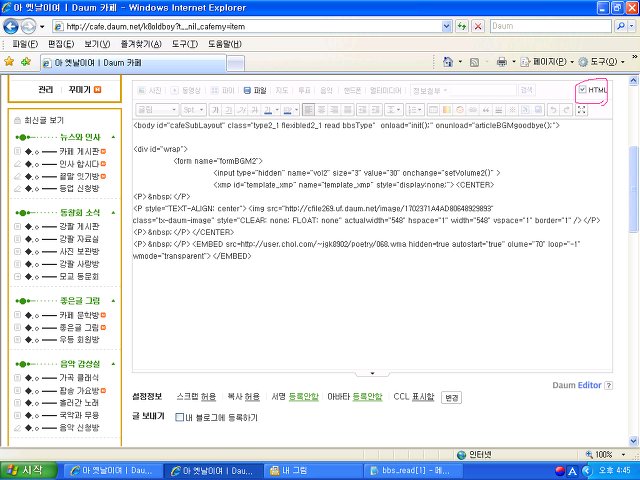640x480 pixels.
Task: Go back with the browser Back arrow
Action: pyautogui.click(x=11, y=27)
